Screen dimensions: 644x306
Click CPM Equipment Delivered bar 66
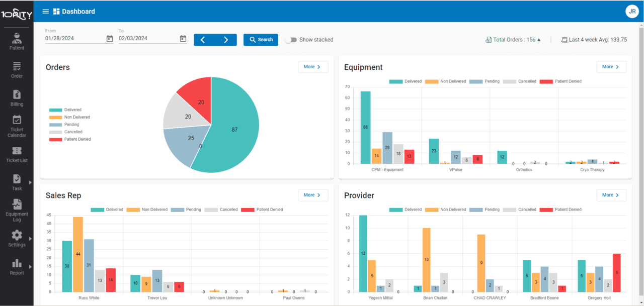[x=365, y=127]
